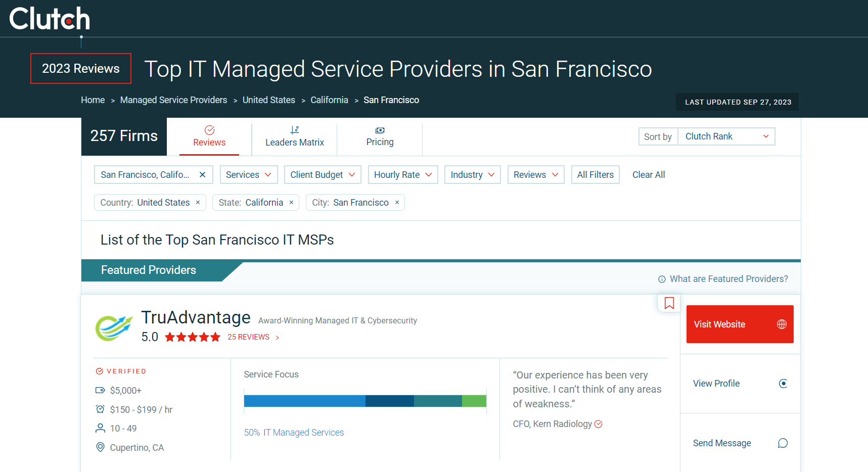Remove the State: California filter chip
The width and height of the screenshot is (868, 472).
(x=291, y=203)
